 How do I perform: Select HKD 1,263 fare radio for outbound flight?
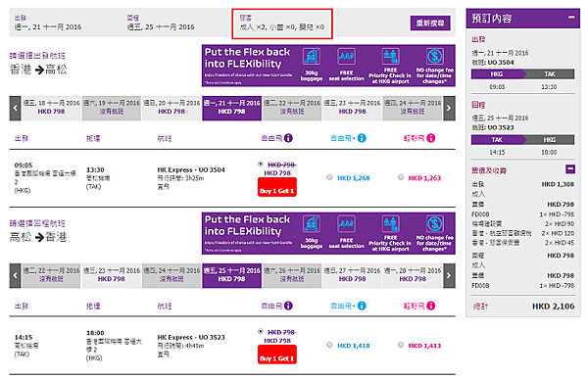coord(401,177)
